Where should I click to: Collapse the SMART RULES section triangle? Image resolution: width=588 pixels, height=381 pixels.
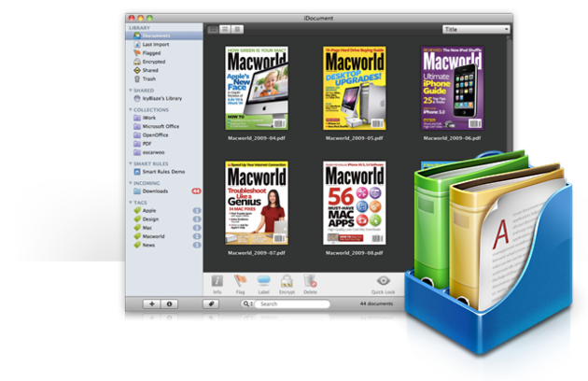tap(131, 163)
